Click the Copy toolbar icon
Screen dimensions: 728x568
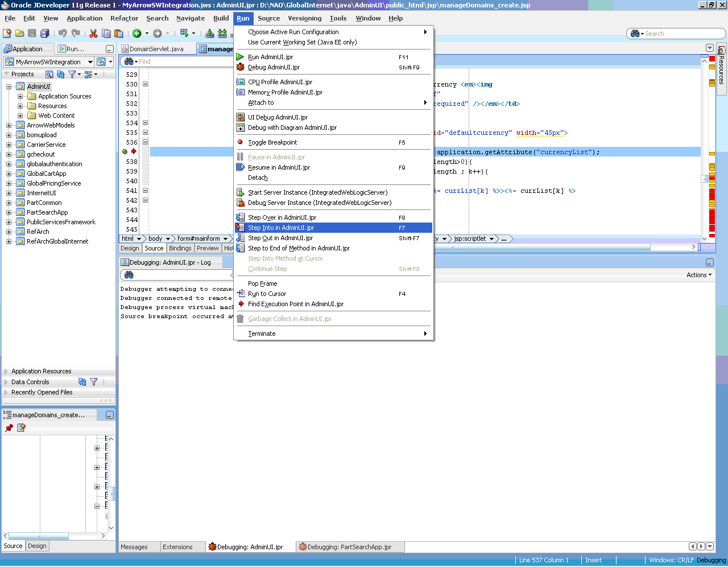105,34
